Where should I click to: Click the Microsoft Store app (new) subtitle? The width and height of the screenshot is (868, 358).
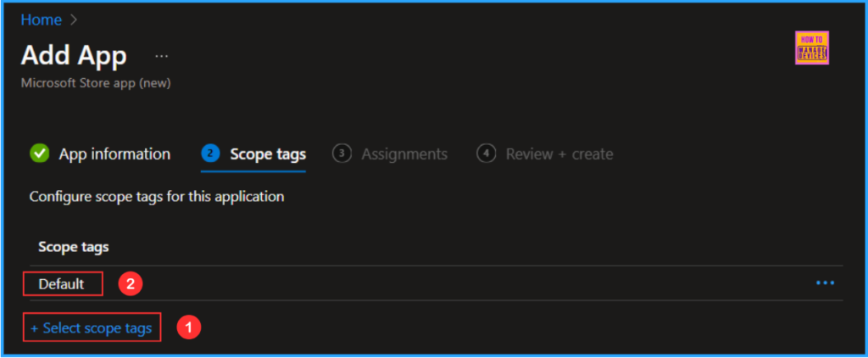[x=96, y=83]
